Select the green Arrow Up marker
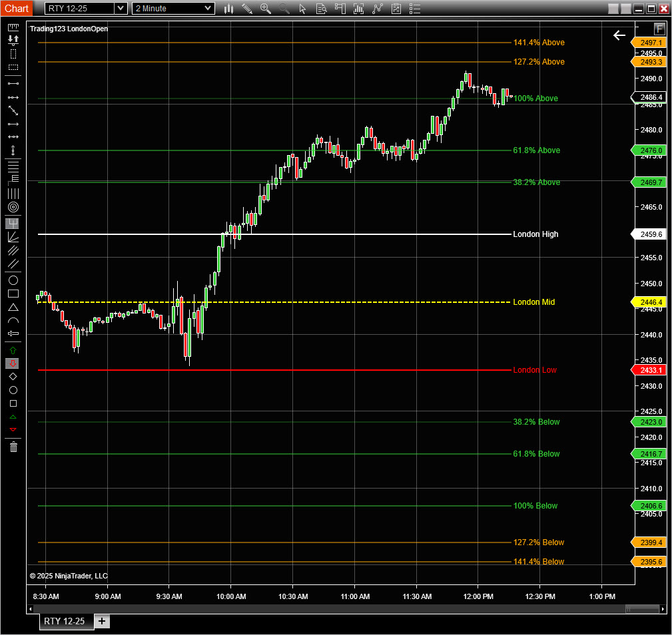 coord(13,350)
